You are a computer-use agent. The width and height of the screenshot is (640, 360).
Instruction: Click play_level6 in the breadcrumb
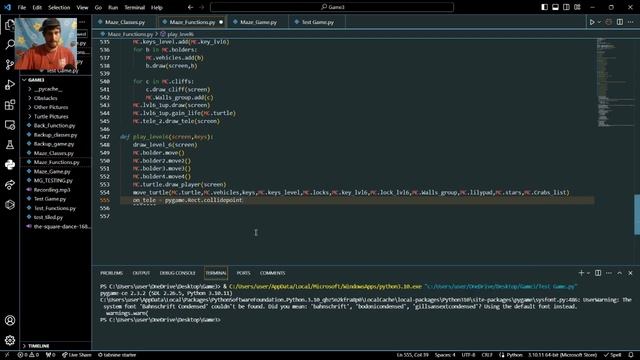point(180,34)
